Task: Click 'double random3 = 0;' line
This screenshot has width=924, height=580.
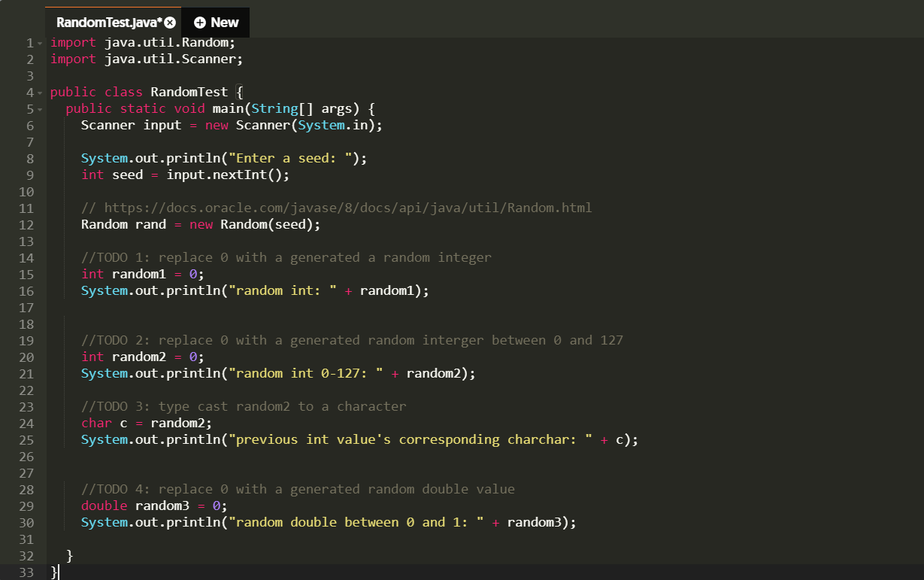Action: pyautogui.click(x=154, y=506)
